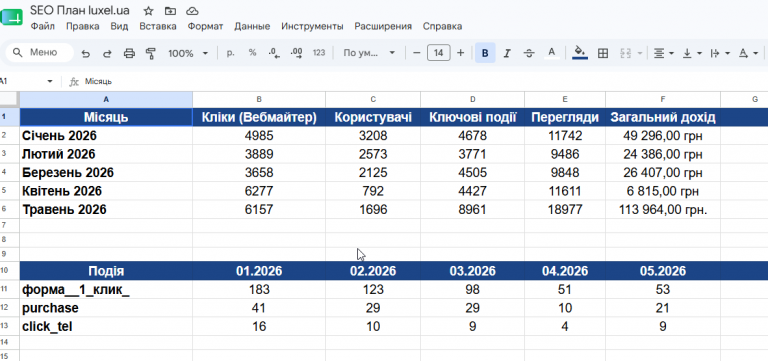The image size is (768, 361).
Task: Check the cloud save status icon
Action: (x=192, y=11)
